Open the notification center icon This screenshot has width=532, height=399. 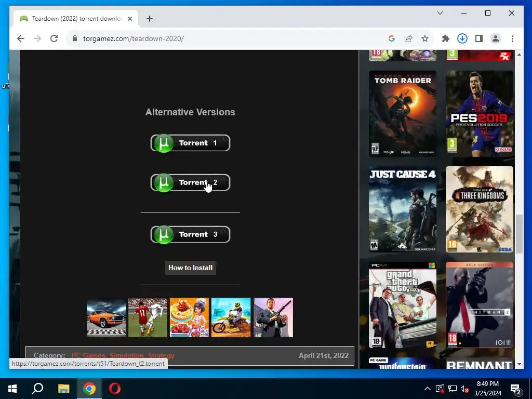tap(516, 389)
